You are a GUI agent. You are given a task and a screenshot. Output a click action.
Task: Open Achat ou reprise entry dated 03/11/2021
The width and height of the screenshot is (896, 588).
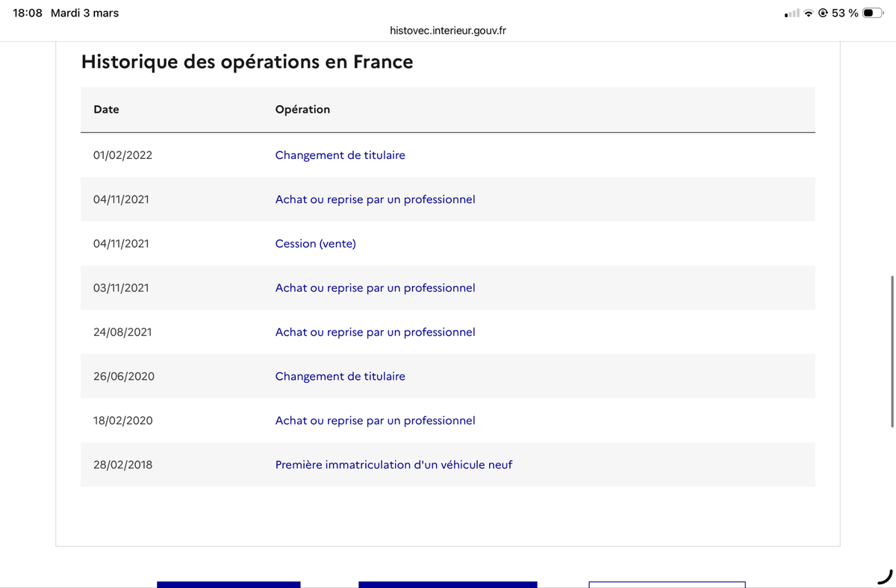point(375,287)
